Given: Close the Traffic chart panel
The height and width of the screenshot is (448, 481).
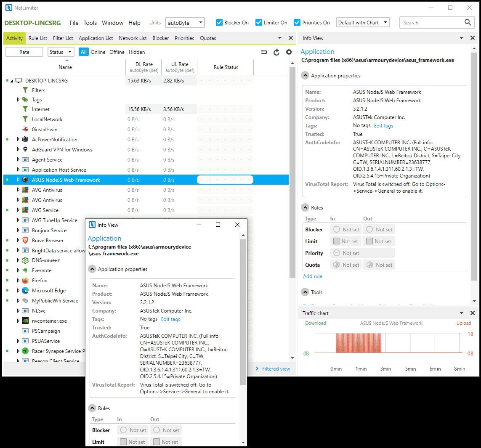Looking at the screenshot, I should 473,313.
